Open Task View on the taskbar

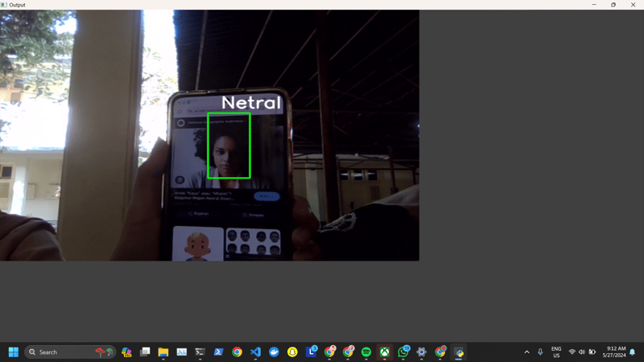[145, 352]
